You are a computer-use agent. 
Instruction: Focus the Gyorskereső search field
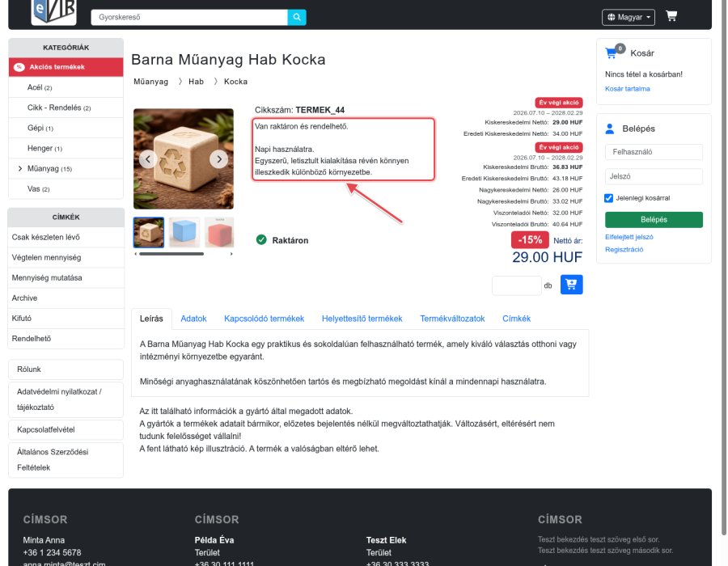[189, 17]
